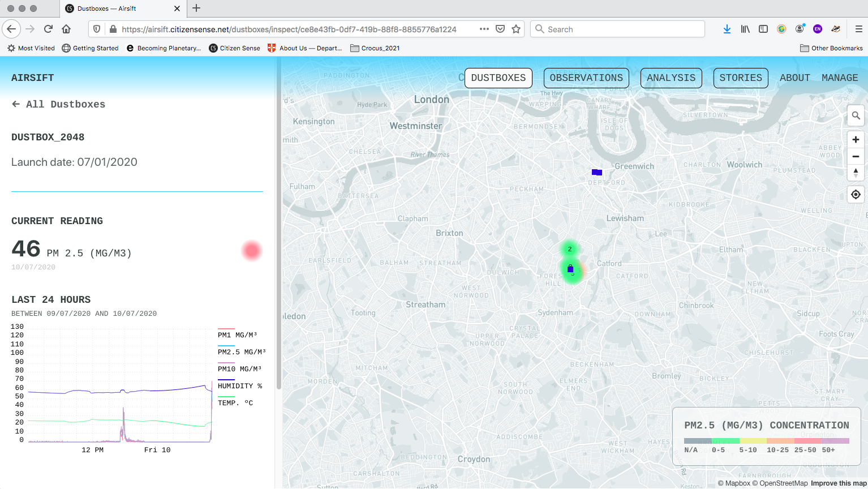
Task: Bookmark this page with star icon
Action: [x=516, y=29]
